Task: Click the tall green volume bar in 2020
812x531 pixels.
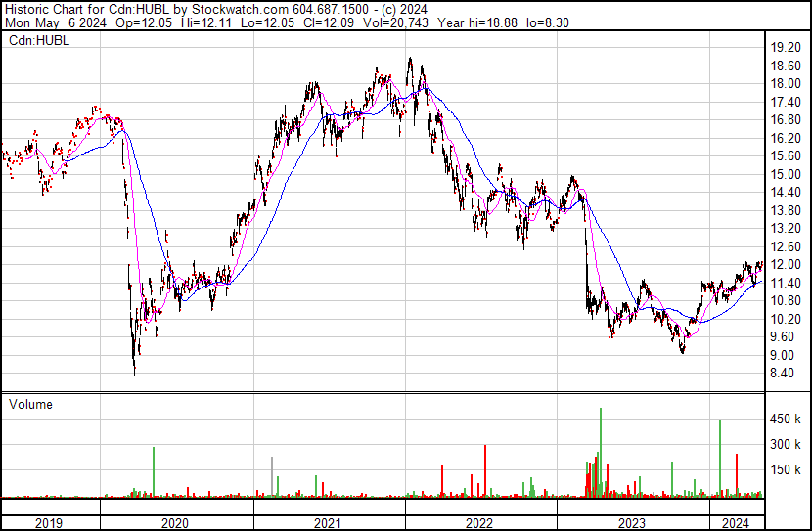Action: (x=154, y=472)
